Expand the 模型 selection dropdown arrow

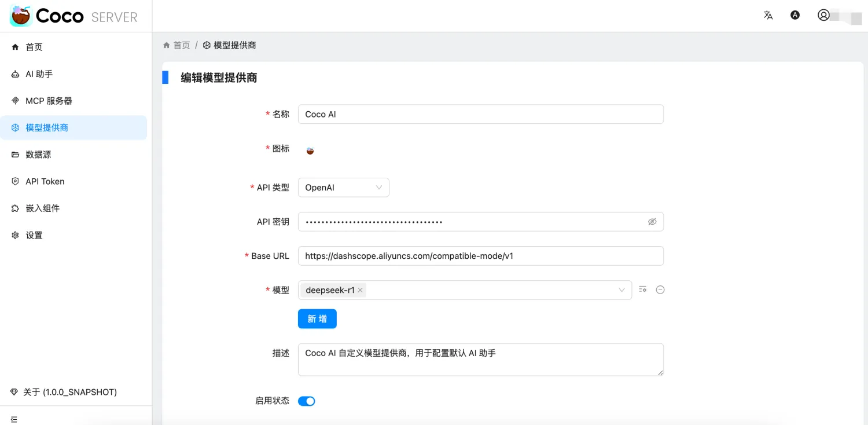tap(622, 290)
